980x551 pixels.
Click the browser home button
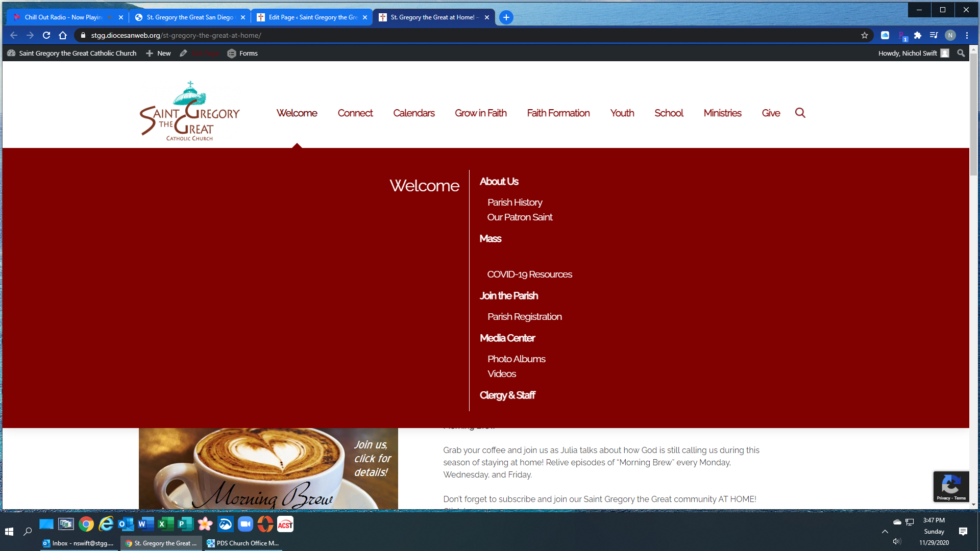click(x=63, y=35)
